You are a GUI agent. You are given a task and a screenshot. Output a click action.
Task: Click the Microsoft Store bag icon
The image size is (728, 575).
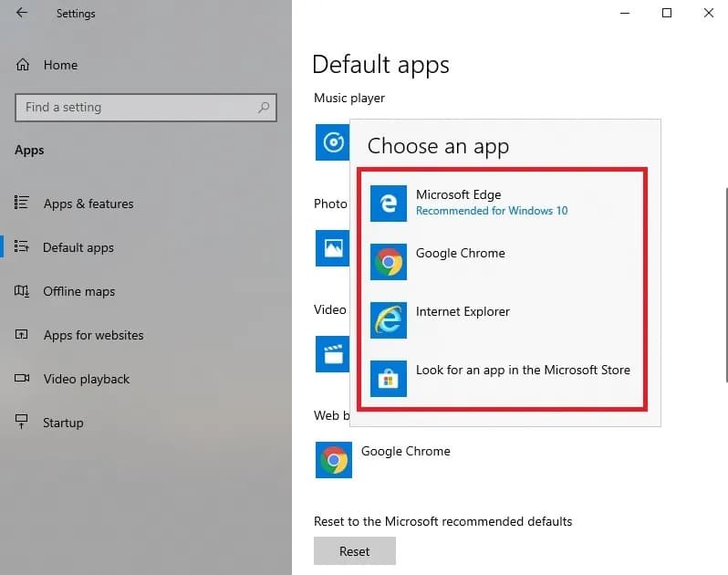click(x=389, y=379)
